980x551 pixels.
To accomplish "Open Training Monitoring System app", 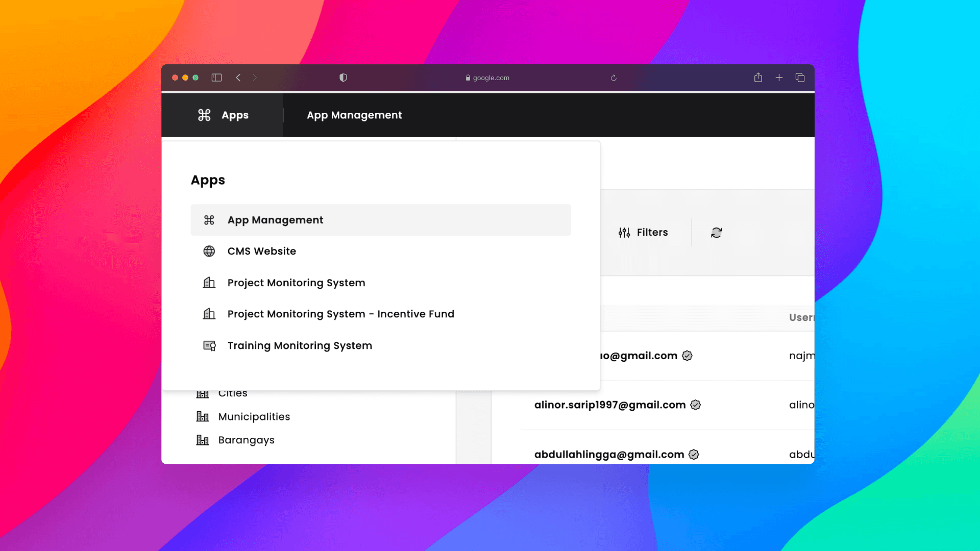I will point(300,345).
